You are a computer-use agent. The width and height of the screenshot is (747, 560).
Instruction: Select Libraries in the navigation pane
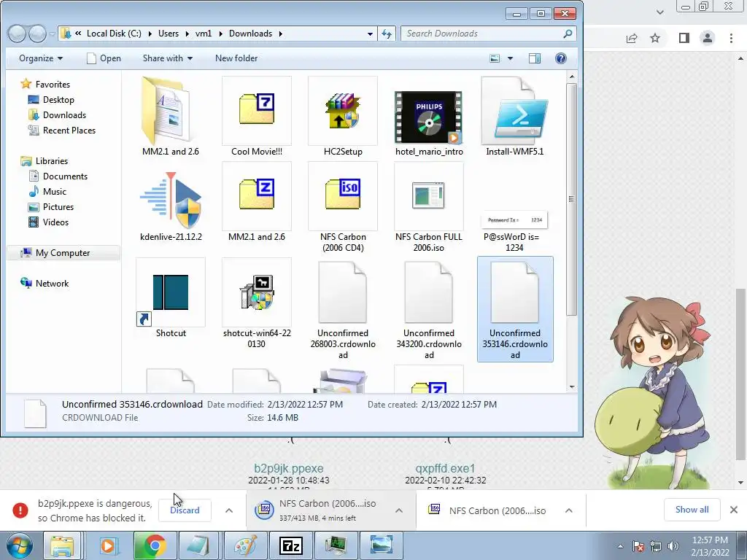click(x=52, y=161)
